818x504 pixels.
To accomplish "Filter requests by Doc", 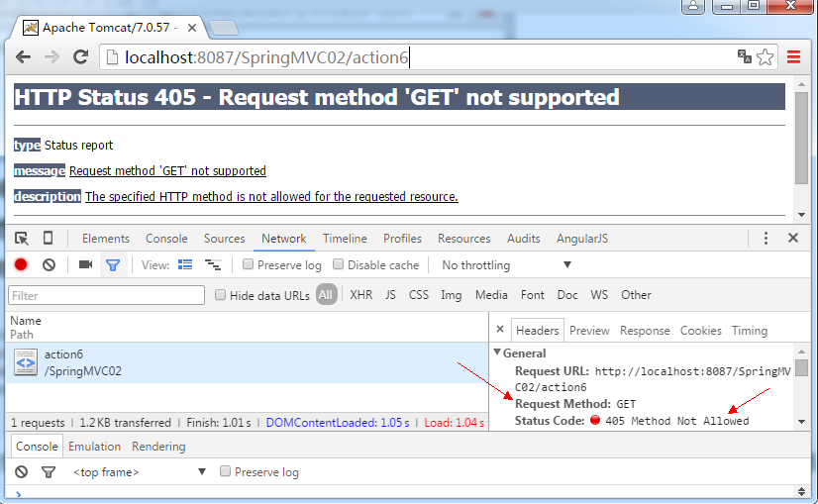I will tap(567, 295).
